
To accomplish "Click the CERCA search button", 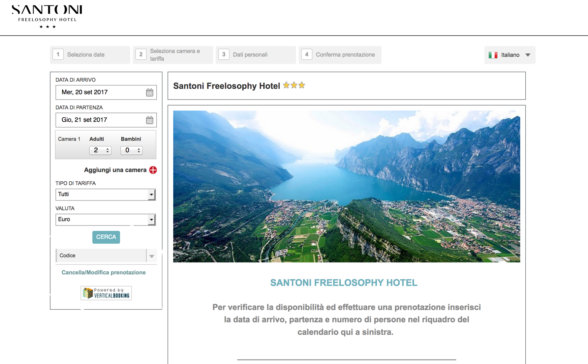I will click(x=106, y=237).
